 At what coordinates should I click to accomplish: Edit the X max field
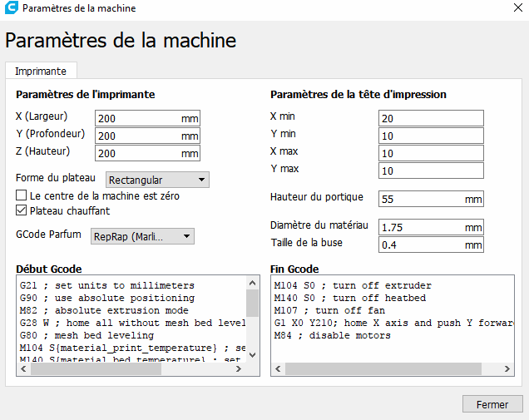431,154
